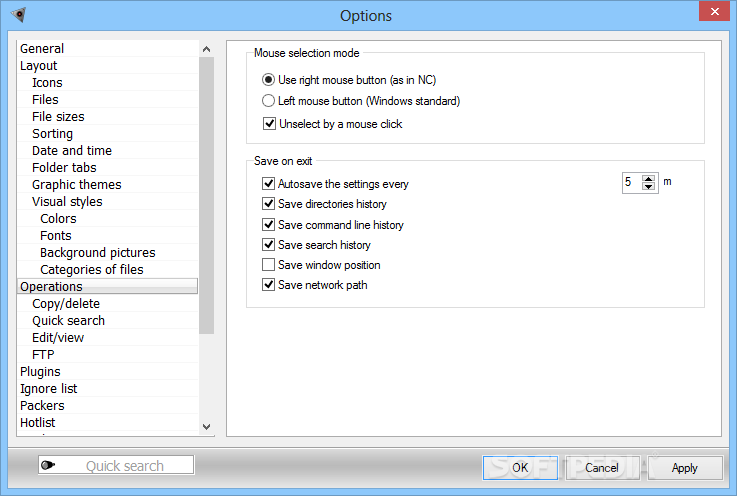The height and width of the screenshot is (496, 737).
Task: Open the Layout options category
Action: click(108, 65)
